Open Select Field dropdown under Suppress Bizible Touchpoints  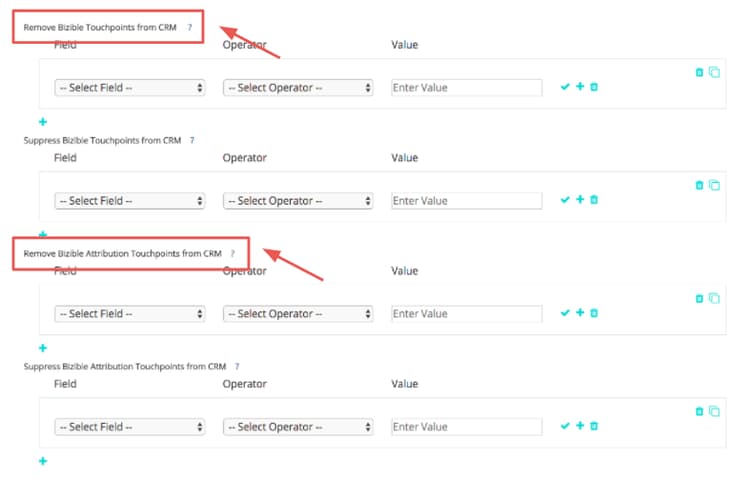(130, 201)
